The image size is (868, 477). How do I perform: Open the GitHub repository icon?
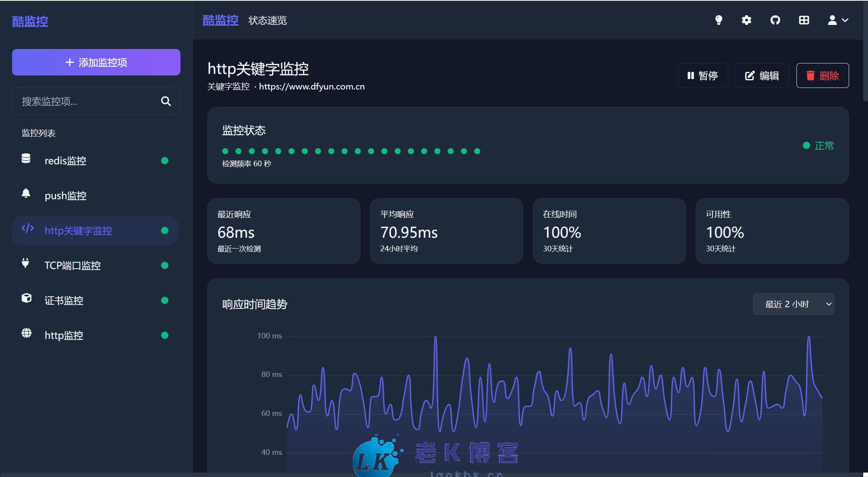[x=775, y=20]
